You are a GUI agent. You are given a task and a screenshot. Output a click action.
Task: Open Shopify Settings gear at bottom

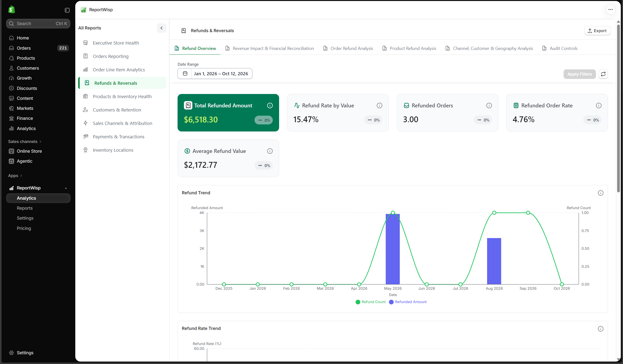(11, 353)
